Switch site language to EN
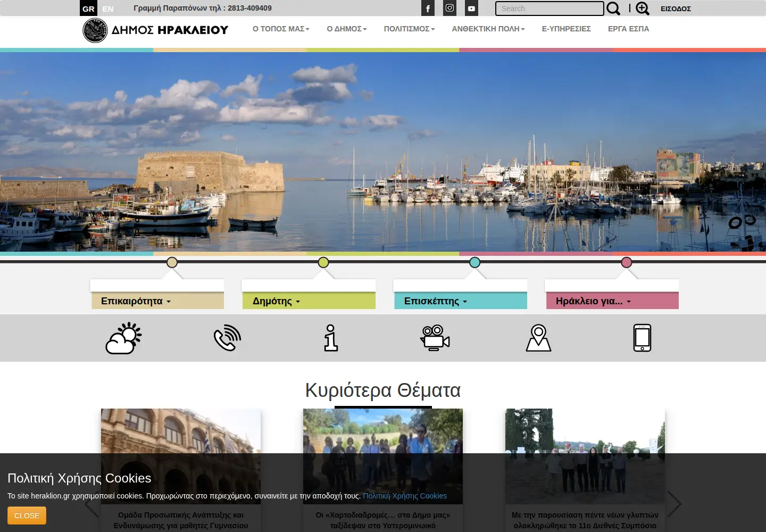Screen dimensions: 766x532 (108, 9)
